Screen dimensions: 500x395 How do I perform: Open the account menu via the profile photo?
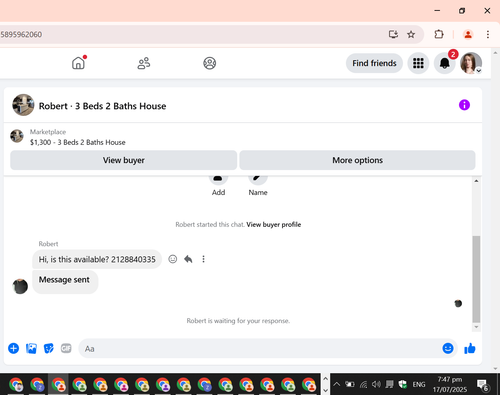pyautogui.click(x=471, y=63)
